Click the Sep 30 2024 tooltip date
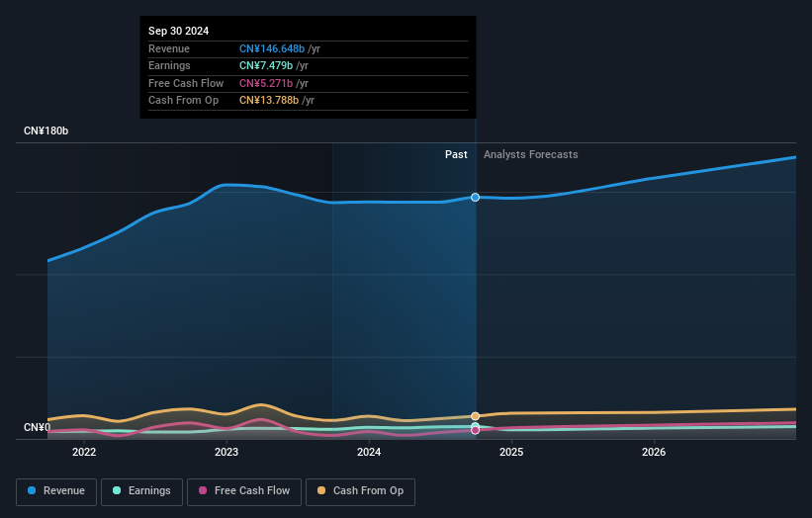This screenshot has height=518, width=812. pos(179,31)
